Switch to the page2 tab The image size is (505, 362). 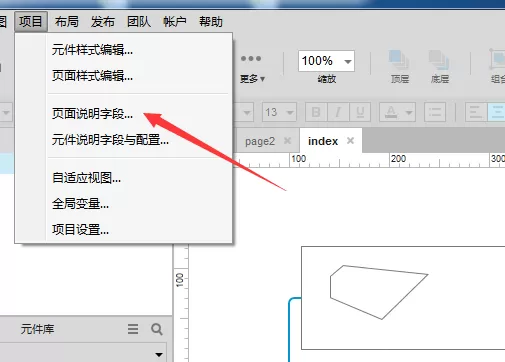coord(260,141)
